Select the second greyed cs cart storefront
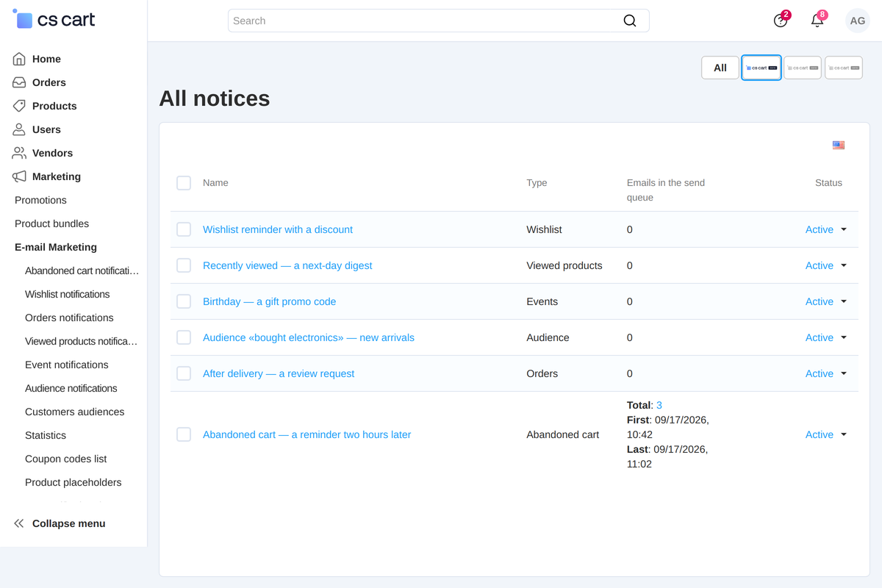 [x=803, y=68]
